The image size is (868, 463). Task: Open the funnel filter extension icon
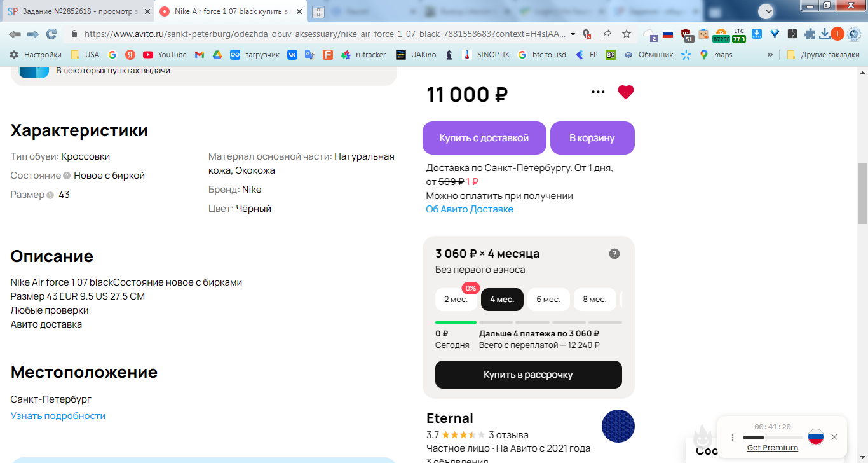775,34
